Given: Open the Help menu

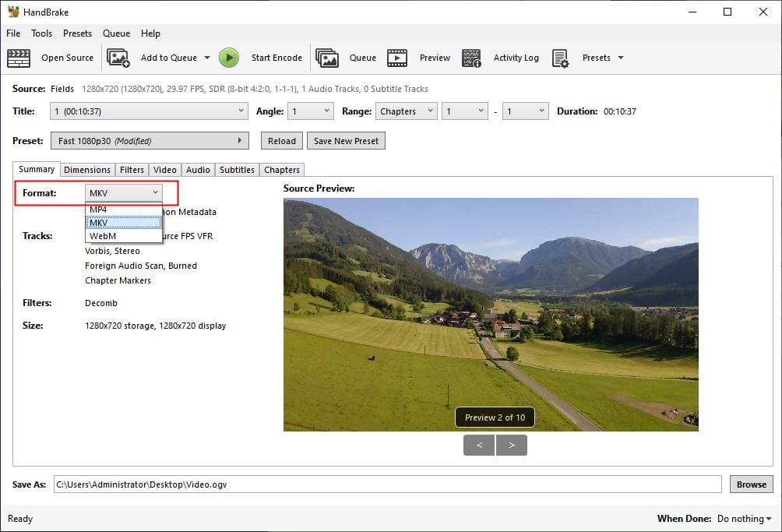Looking at the screenshot, I should (x=150, y=33).
